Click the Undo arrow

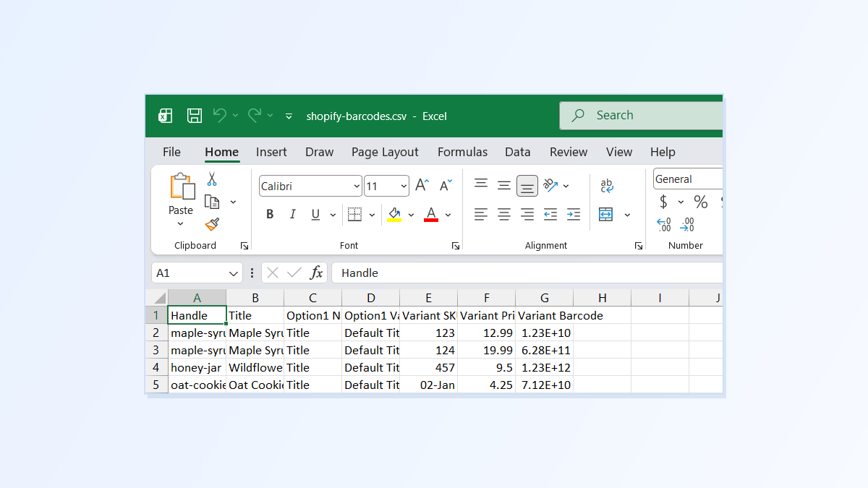(x=220, y=115)
